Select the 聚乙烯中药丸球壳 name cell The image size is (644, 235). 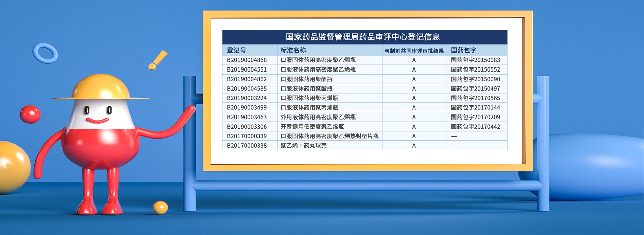(x=304, y=146)
